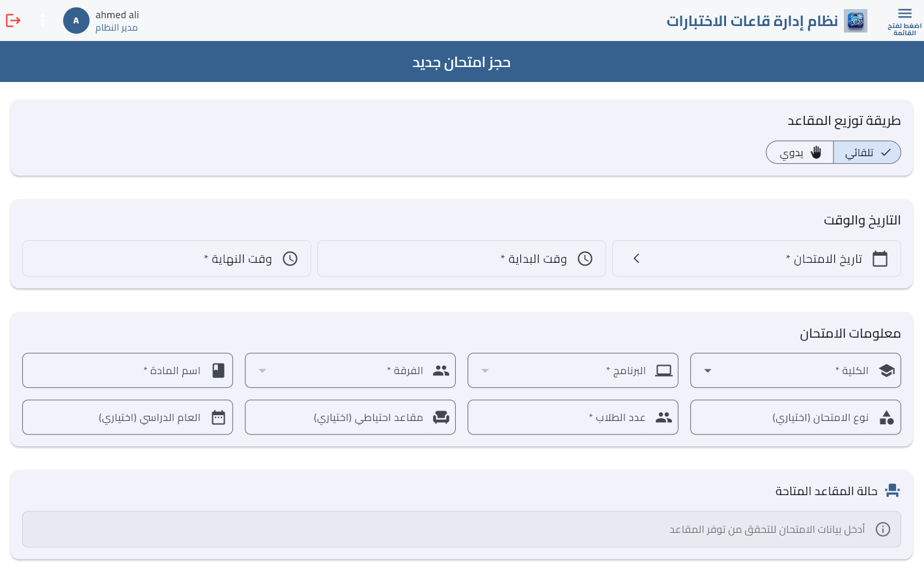
Task: Click the معلومات الامتحان heading
Action: click(x=850, y=333)
